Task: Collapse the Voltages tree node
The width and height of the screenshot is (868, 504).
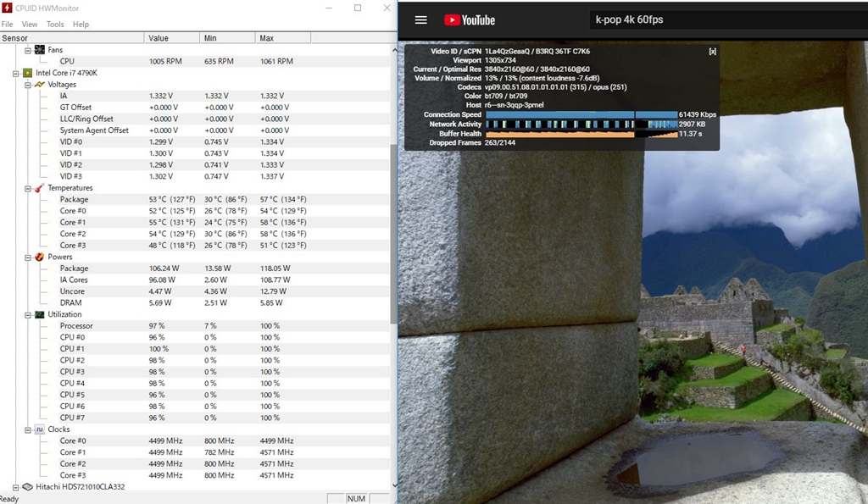Action: pos(28,85)
